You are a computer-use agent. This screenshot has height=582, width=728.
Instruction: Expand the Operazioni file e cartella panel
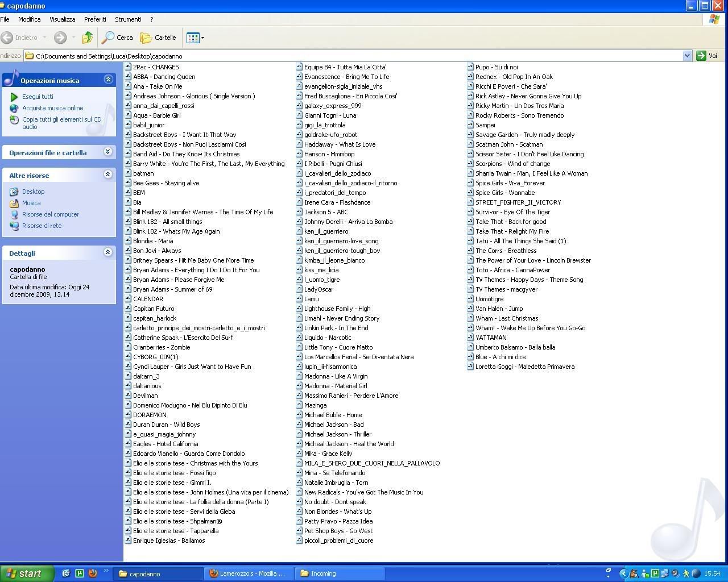(x=108, y=152)
